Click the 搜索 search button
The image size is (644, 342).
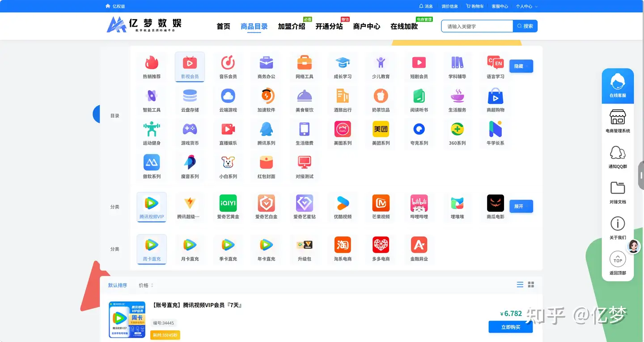pyautogui.click(x=525, y=26)
